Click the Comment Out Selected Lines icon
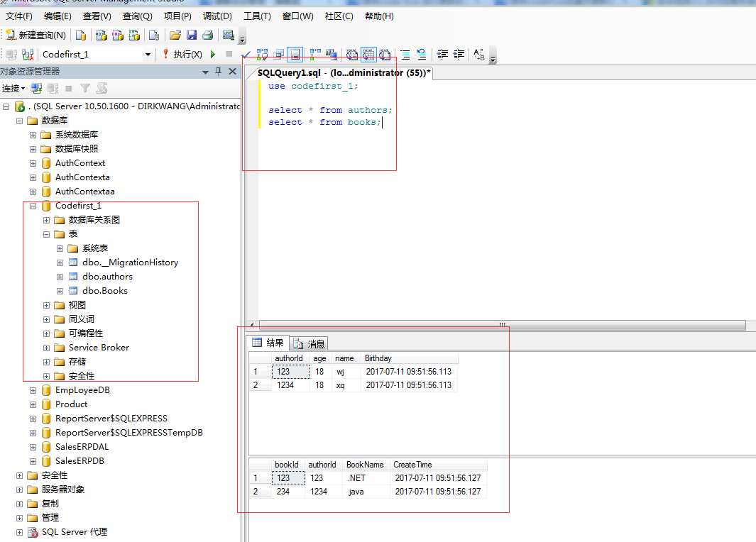The height and width of the screenshot is (542, 756). click(405, 55)
